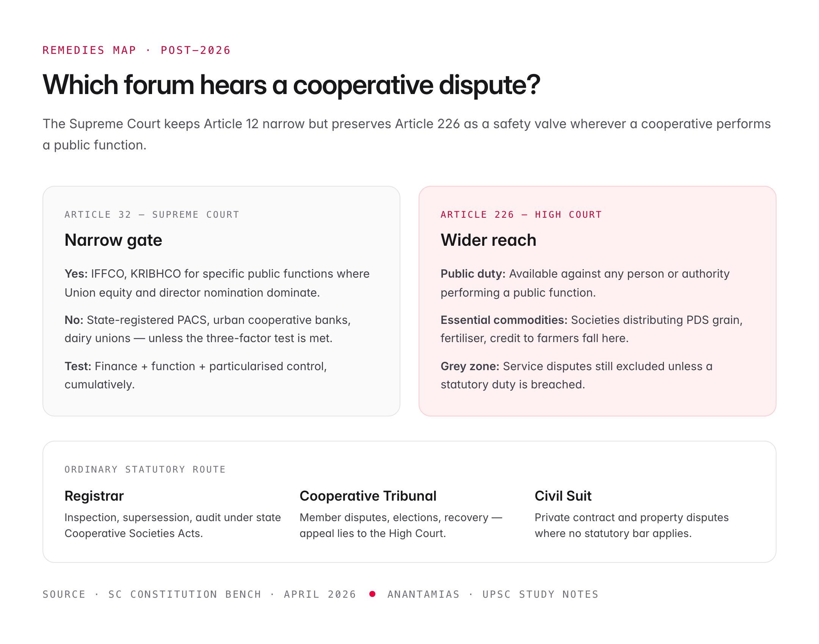
Task: Click the 'Yes:' IFFCO, KRIBHCO paragraph
Action: pos(217,283)
